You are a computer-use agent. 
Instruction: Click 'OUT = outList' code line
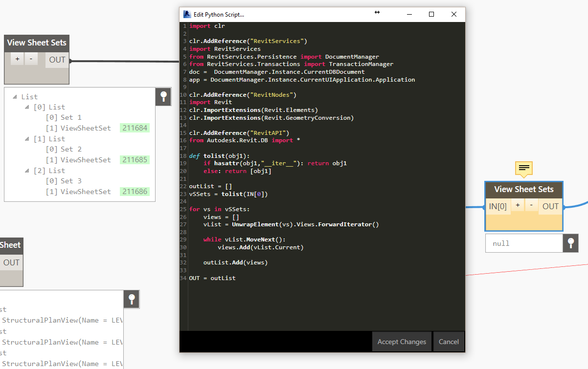[x=212, y=278]
